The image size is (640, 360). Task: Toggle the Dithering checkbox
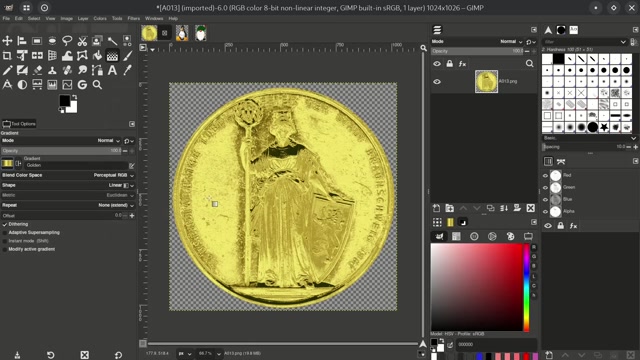(x=5, y=224)
